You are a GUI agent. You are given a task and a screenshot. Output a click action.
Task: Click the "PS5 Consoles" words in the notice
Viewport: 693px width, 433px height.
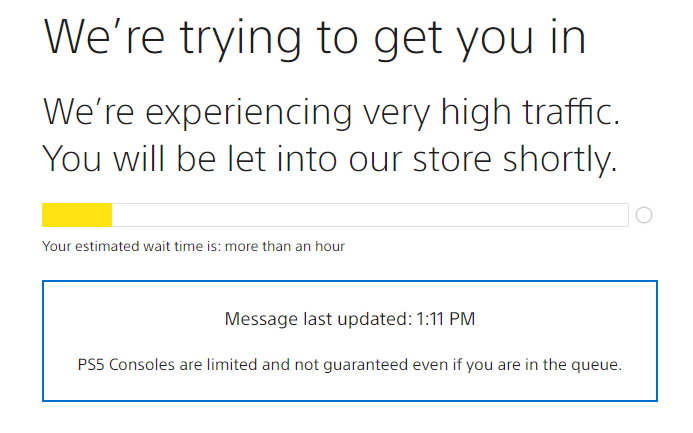tap(126, 365)
